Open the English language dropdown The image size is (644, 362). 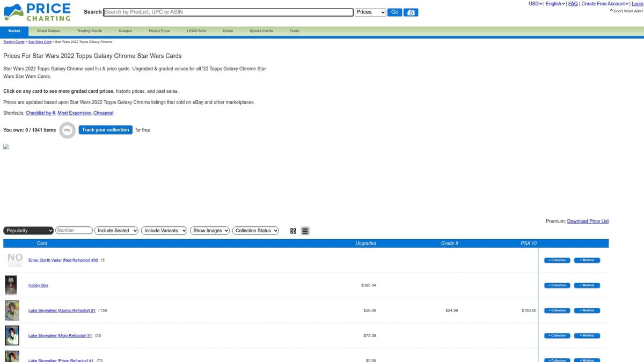(555, 4)
